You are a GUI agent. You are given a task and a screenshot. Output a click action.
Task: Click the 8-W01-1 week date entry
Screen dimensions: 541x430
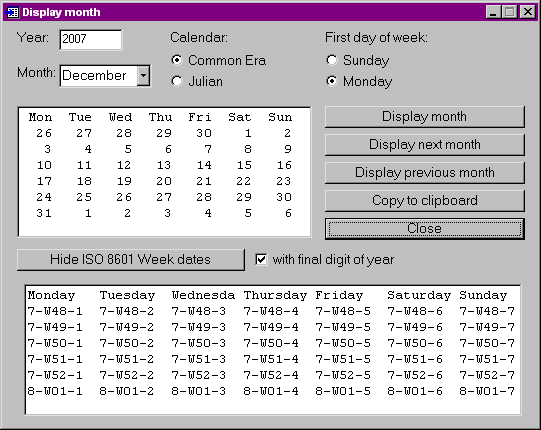click(55, 391)
